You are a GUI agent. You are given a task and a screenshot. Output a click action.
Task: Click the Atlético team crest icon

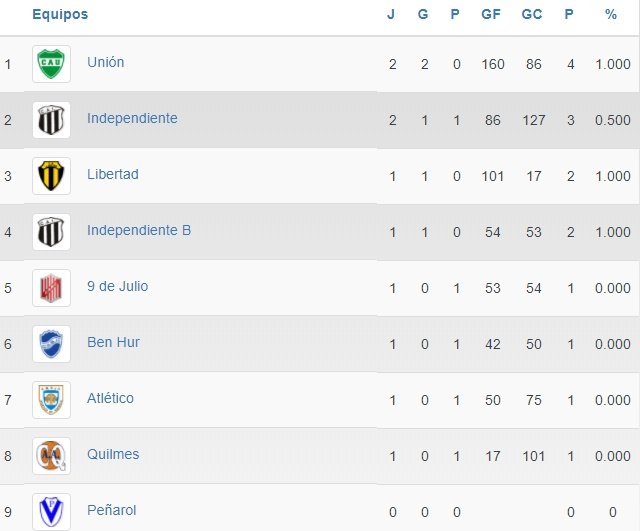click(51, 400)
